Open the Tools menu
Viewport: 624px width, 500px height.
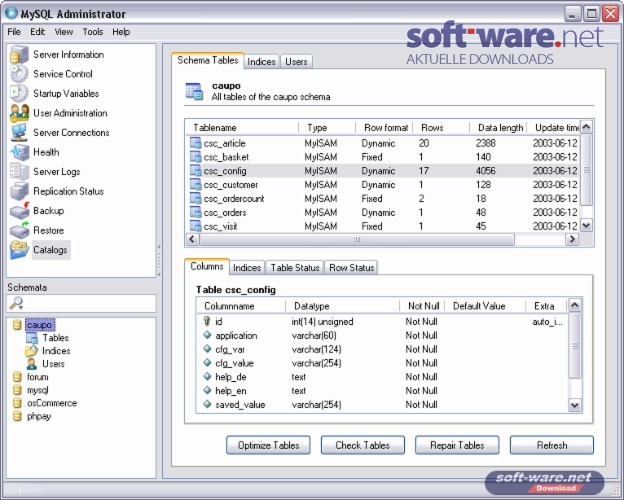coord(93,32)
